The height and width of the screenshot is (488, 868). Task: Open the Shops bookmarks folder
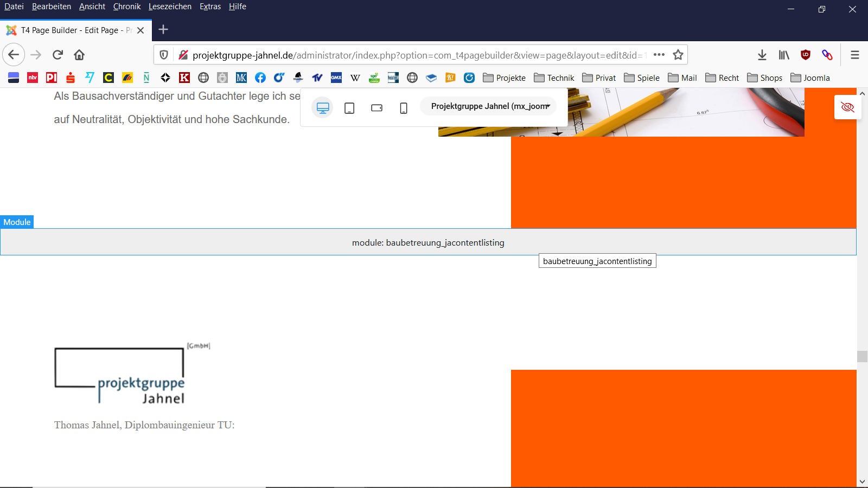pyautogui.click(x=764, y=78)
